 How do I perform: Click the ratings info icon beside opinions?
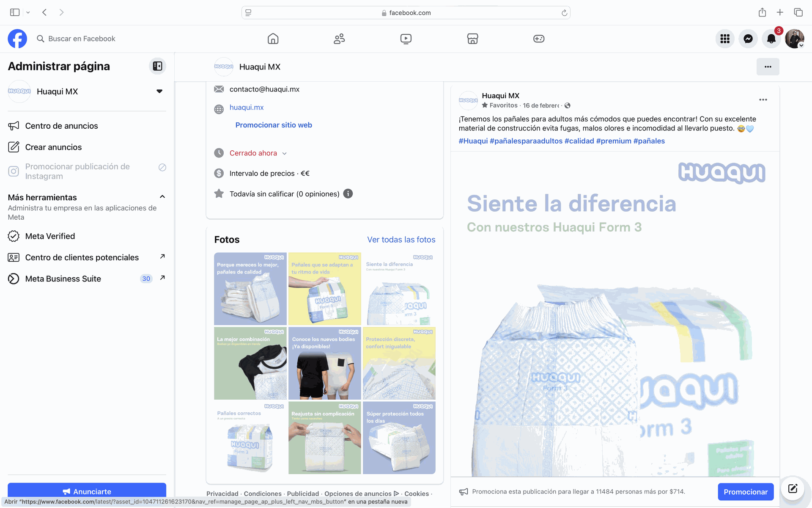click(348, 194)
